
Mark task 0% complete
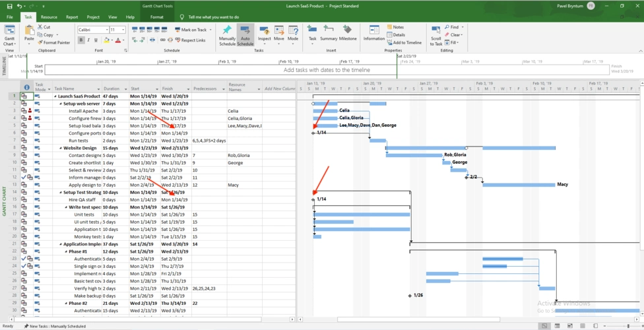tap(135, 30)
